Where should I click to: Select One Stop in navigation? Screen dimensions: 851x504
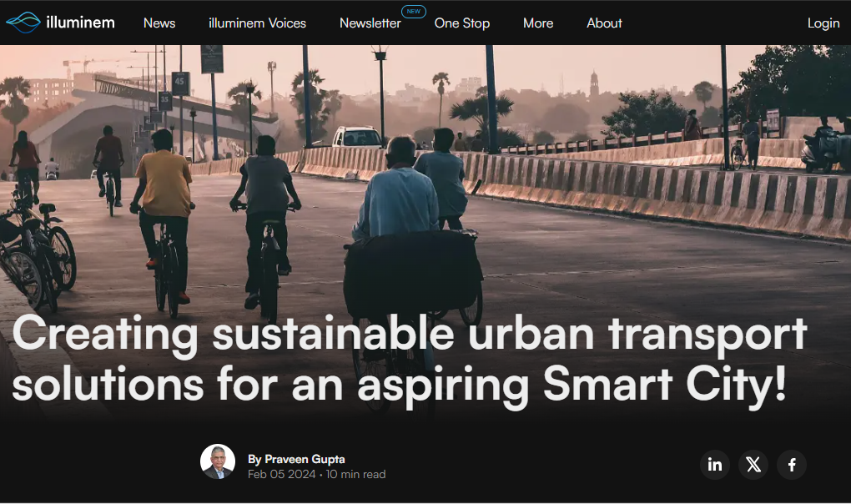tap(461, 23)
